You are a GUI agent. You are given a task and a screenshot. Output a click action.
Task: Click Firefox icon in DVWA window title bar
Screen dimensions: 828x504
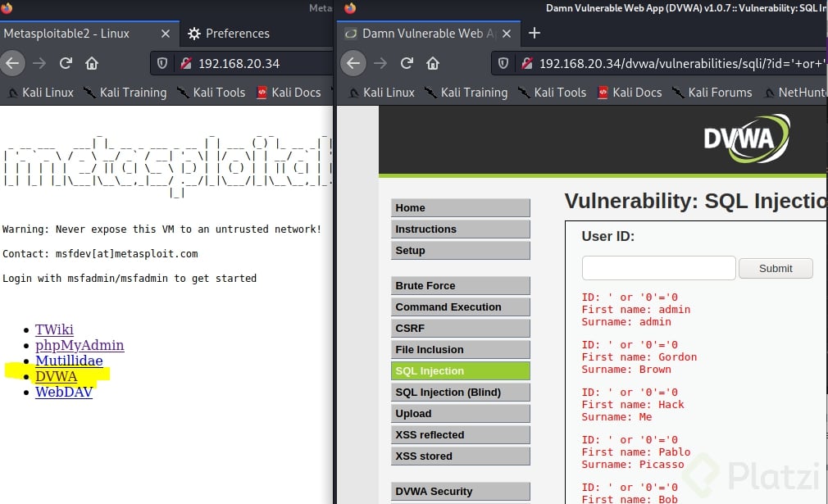pos(349,8)
